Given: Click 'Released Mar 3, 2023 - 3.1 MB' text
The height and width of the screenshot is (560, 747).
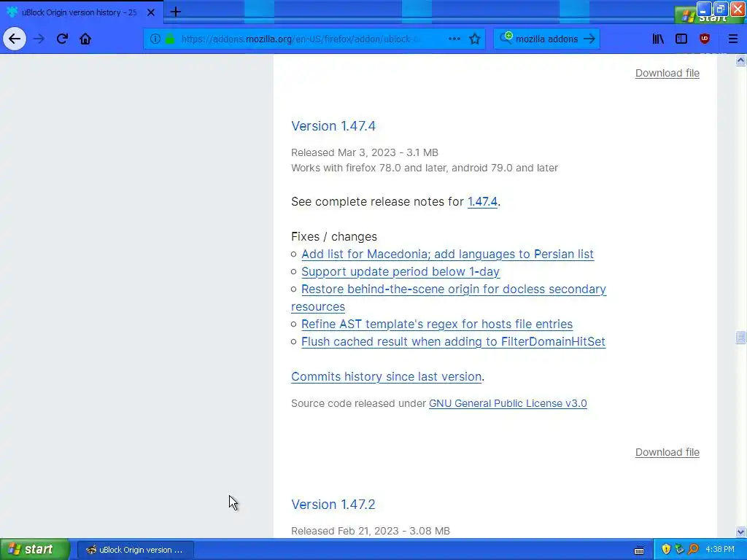Looking at the screenshot, I should pos(365,152).
